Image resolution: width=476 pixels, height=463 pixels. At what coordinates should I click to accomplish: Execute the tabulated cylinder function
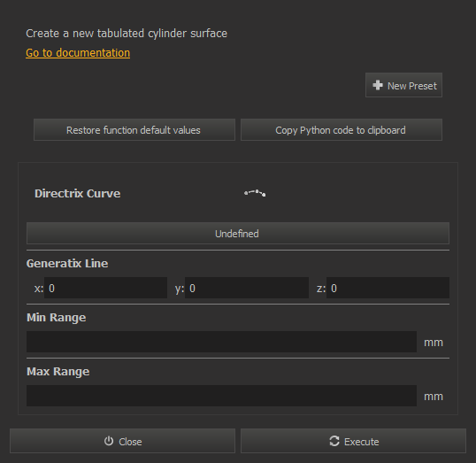353,441
